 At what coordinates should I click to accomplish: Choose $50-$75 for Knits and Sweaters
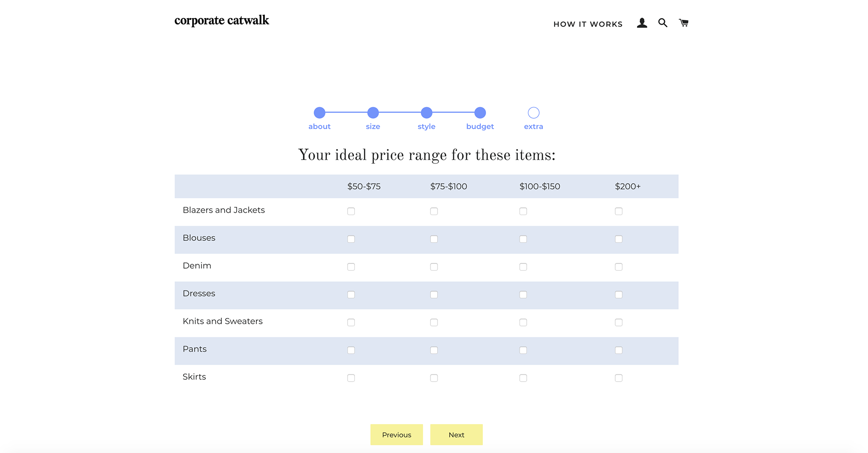tap(351, 322)
